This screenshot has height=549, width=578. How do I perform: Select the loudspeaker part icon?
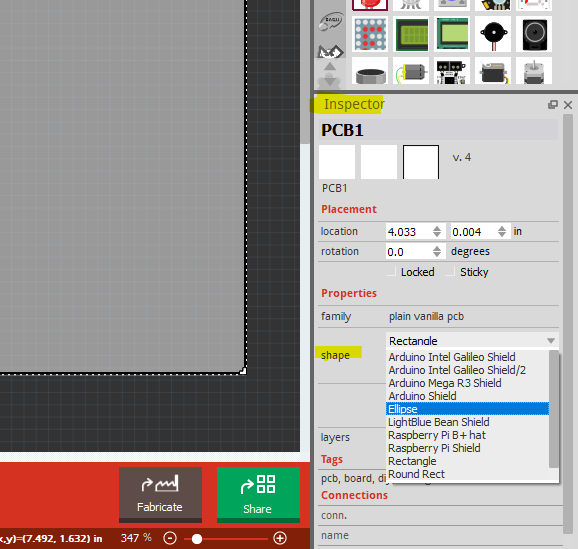coord(534,34)
